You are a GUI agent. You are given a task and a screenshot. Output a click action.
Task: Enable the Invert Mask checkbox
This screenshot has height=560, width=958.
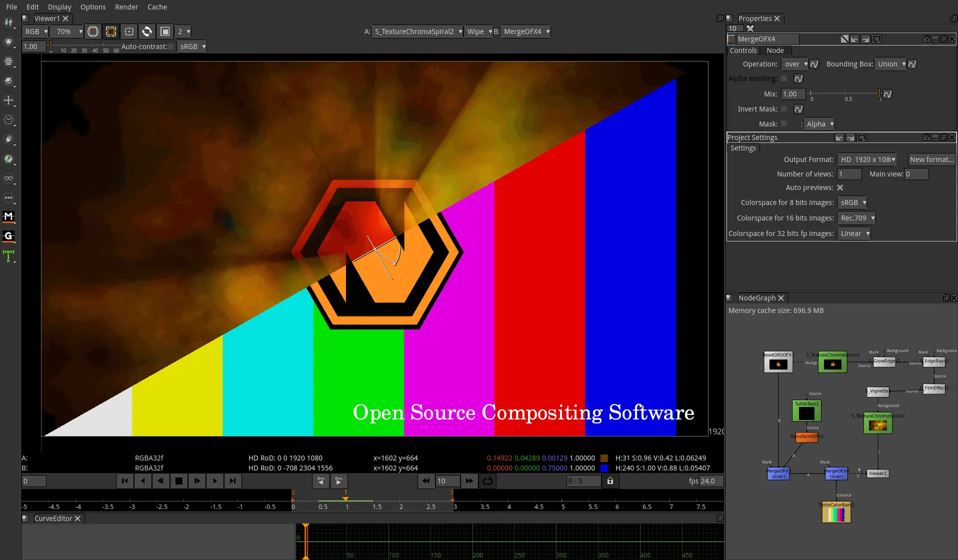tap(784, 109)
